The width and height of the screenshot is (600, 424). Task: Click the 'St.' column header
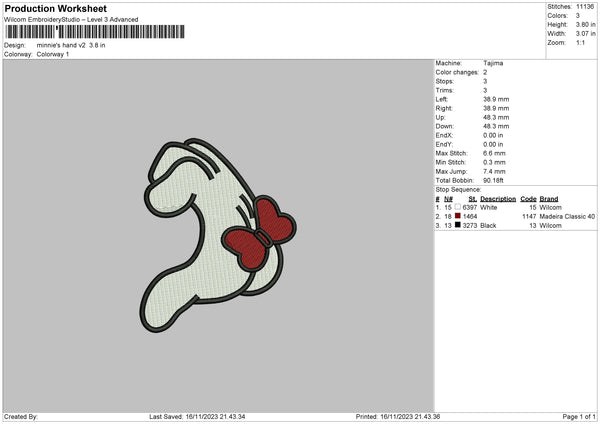(x=473, y=199)
